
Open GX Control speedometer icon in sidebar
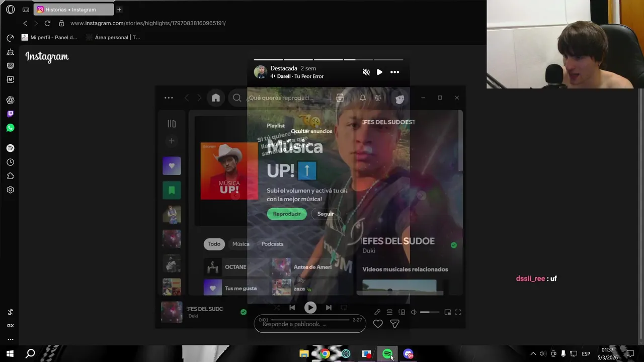[10, 38]
